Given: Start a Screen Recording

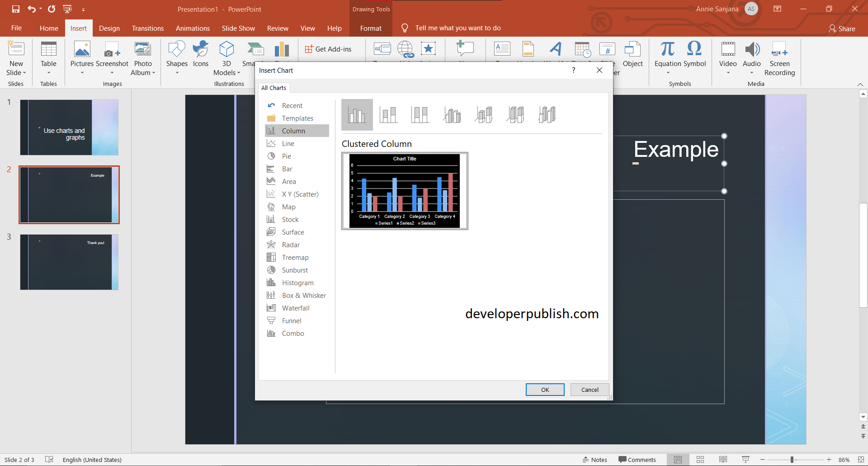Looking at the screenshot, I should tap(780, 59).
